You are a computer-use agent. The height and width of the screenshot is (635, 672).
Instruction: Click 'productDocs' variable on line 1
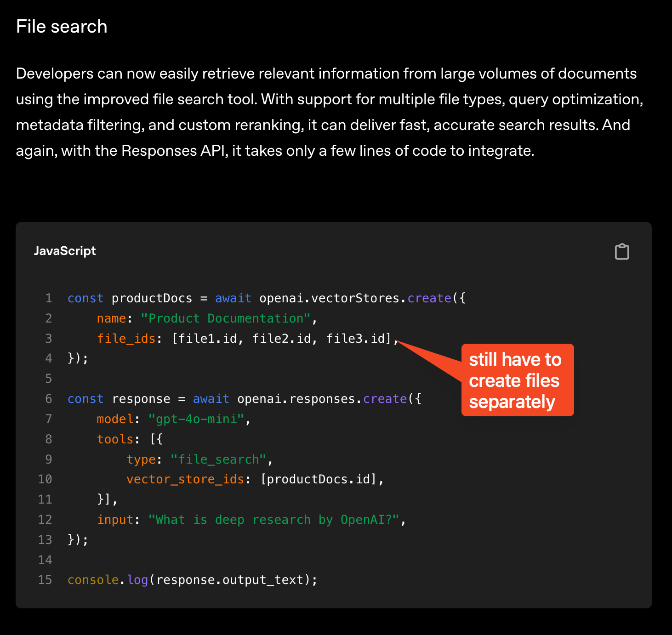[x=152, y=298]
